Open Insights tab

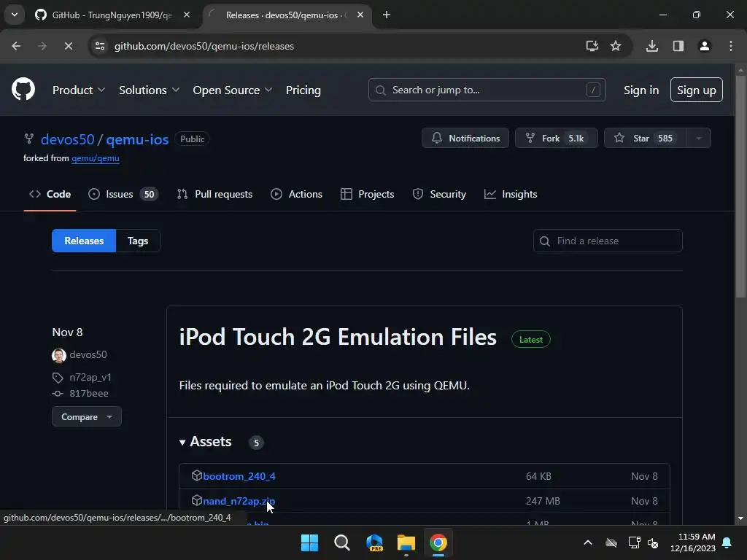pos(511,194)
